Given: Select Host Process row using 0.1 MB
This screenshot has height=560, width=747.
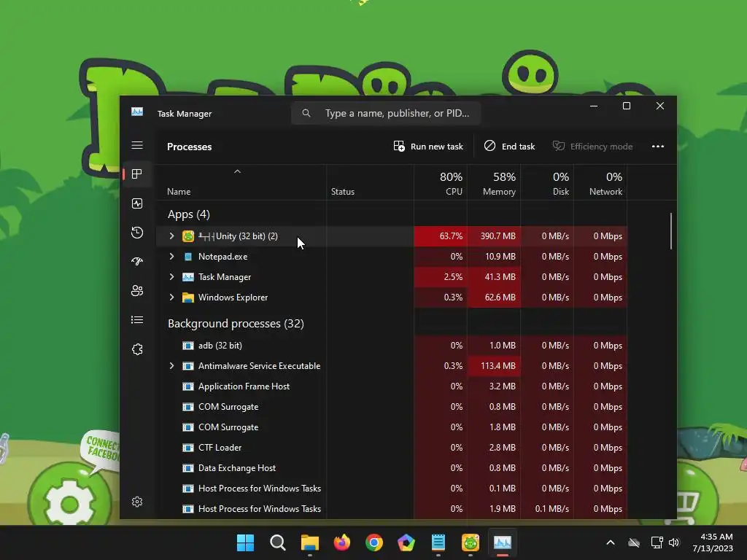Looking at the screenshot, I should 392,489.
